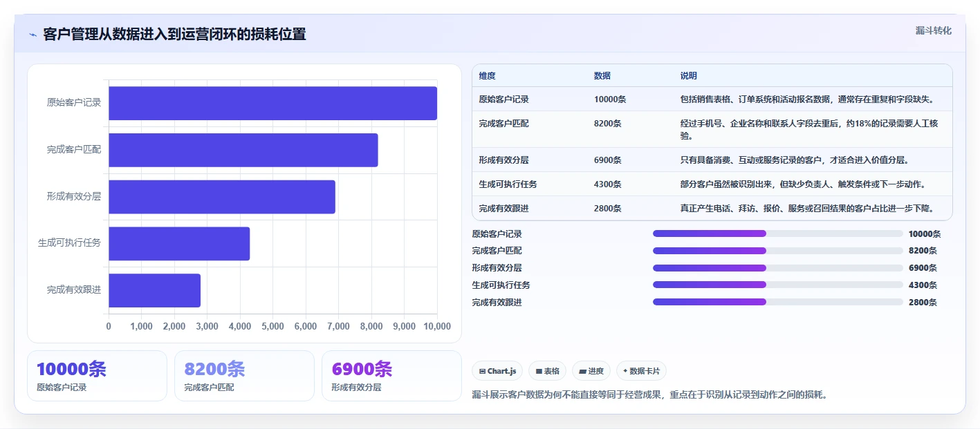Click the 说明 column header

click(x=688, y=76)
